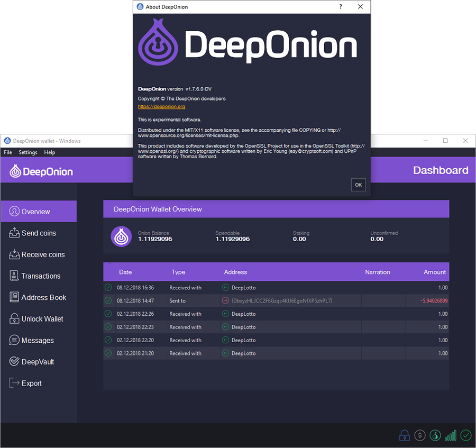Click the Unlock Wallet label in sidebar
This screenshot has width=476, height=448.
pyautogui.click(x=42, y=319)
